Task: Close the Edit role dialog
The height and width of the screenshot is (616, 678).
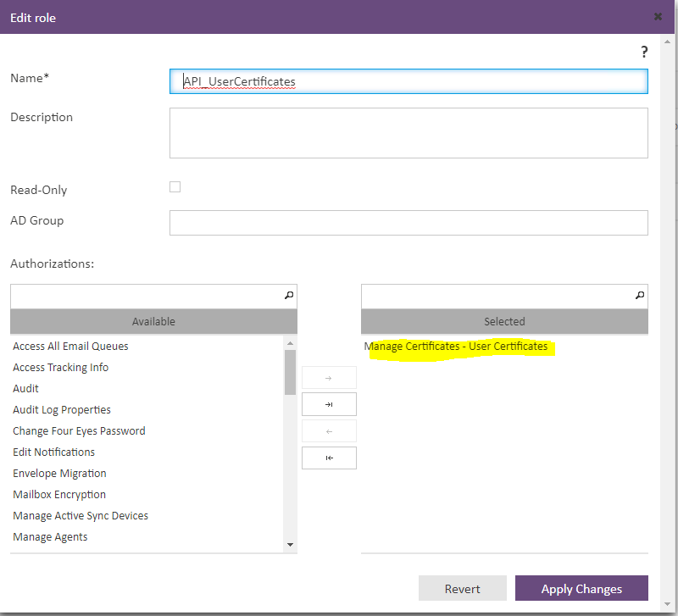Action: coord(658,17)
